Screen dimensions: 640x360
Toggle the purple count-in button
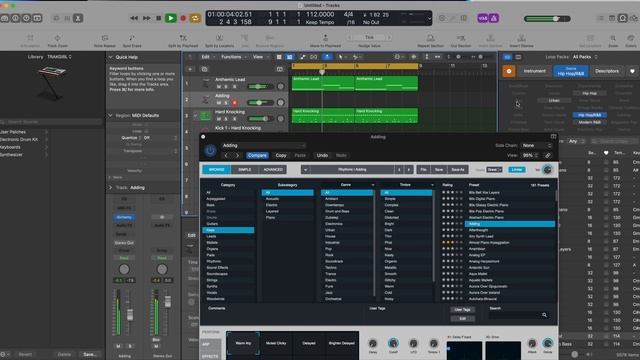[x=483, y=18]
